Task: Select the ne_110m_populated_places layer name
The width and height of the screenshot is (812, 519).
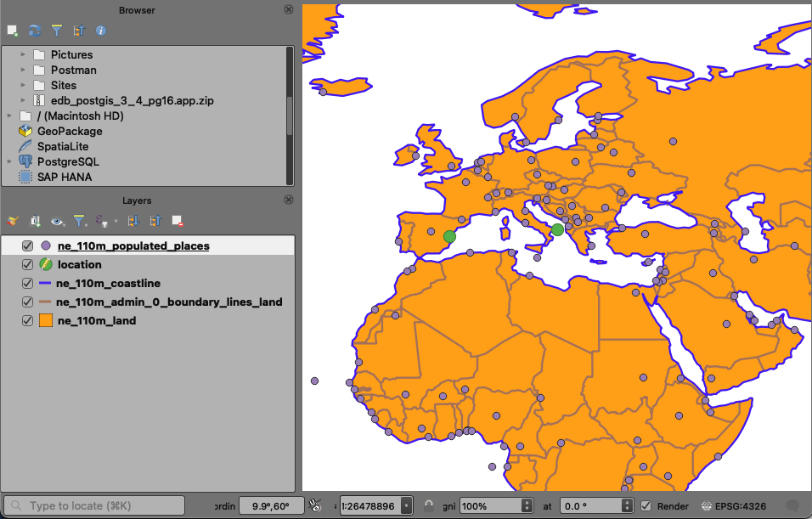Action: coord(133,245)
